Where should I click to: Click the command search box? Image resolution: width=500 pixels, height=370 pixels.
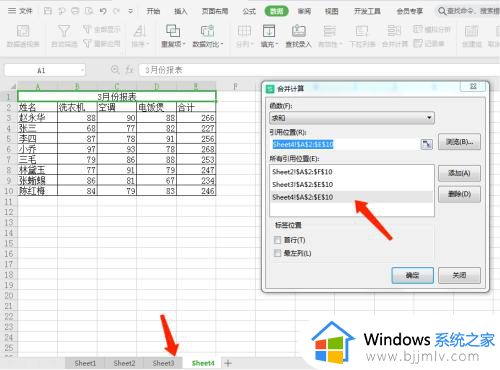pyautogui.click(x=468, y=11)
